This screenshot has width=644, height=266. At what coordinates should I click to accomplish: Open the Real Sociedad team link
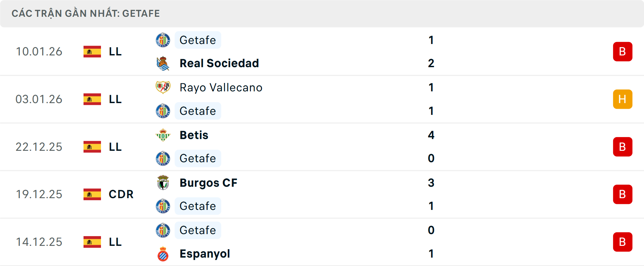pyautogui.click(x=219, y=63)
